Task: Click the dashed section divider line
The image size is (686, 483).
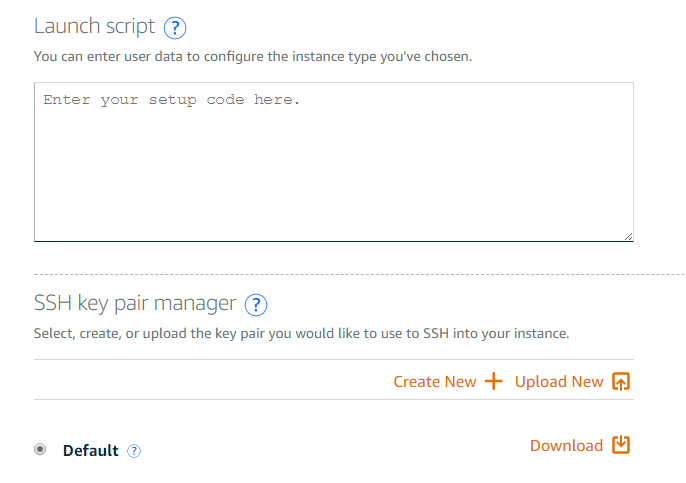Action: click(x=359, y=275)
